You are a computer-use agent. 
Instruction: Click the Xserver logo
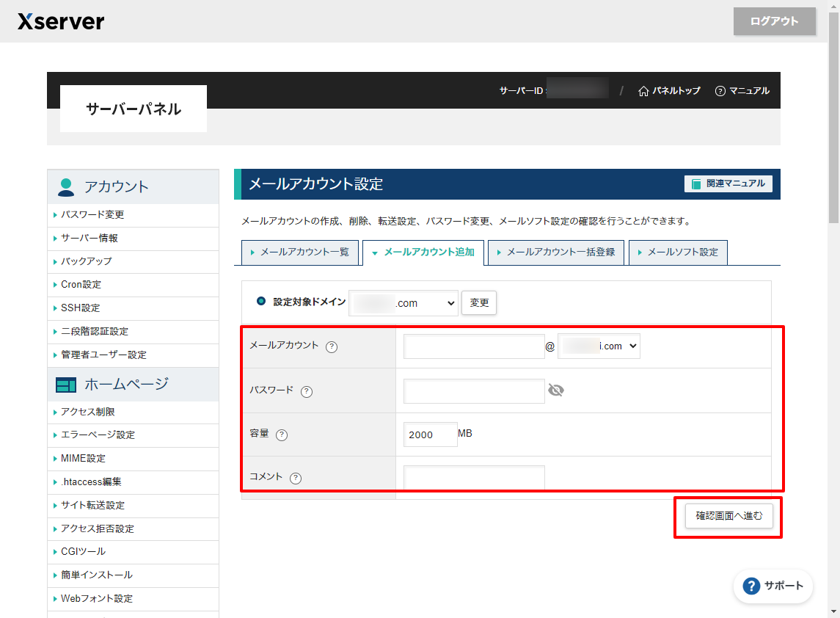click(61, 21)
